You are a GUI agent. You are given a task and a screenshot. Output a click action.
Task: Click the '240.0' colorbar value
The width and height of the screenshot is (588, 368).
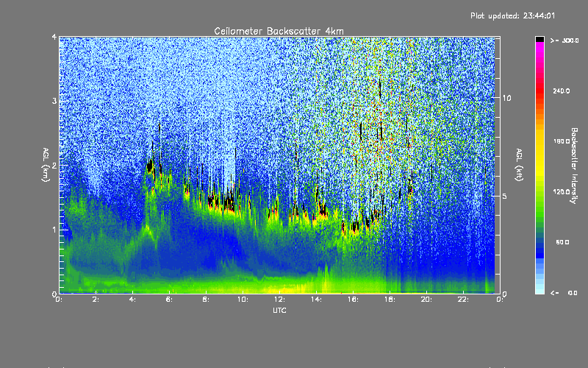562,91
